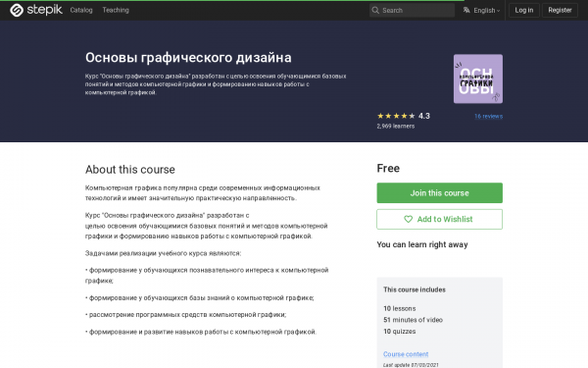Open the Catalog menu item
Image resolution: width=588 pixels, height=368 pixels.
click(81, 10)
